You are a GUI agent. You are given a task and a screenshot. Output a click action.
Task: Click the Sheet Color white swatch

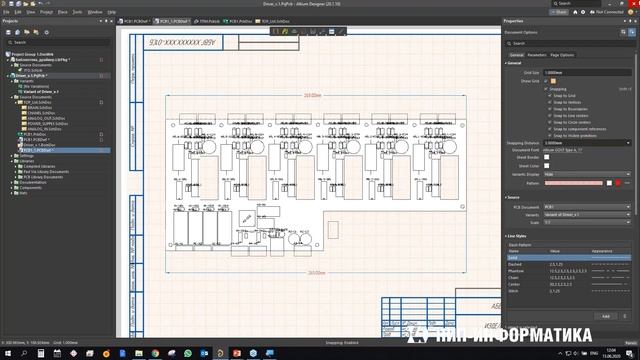point(547,166)
